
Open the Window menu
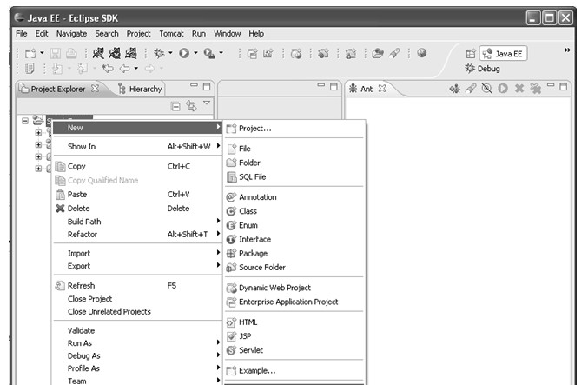pyautogui.click(x=228, y=34)
